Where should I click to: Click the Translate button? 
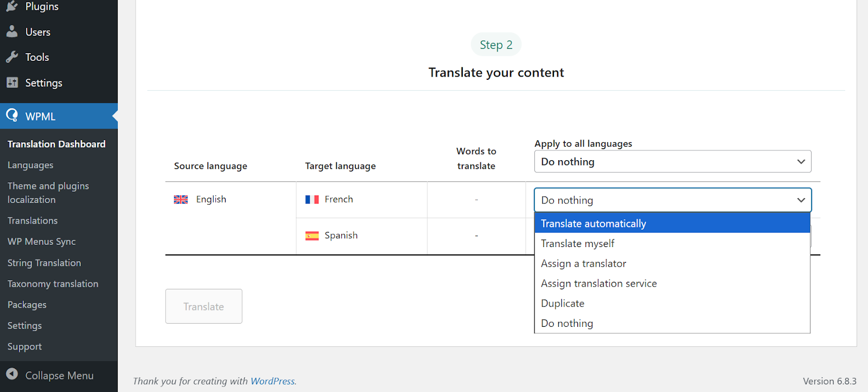click(x=204, y=306)
